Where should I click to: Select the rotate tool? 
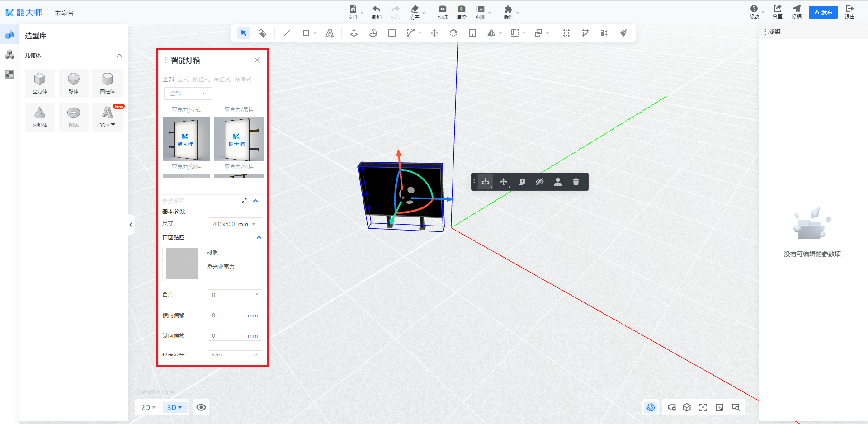pyautogui.click(x=453, y=33)
